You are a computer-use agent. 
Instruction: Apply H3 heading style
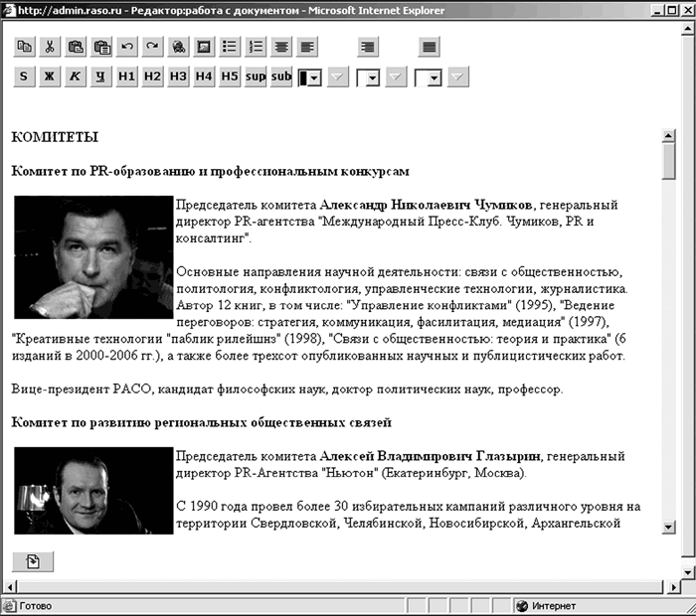coord(178,77)
